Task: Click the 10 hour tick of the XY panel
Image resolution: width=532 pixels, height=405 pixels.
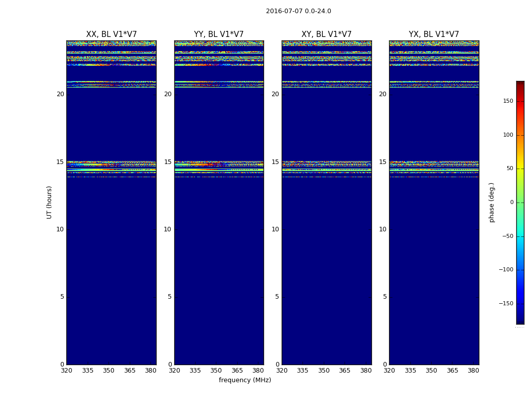Action: 275,229
